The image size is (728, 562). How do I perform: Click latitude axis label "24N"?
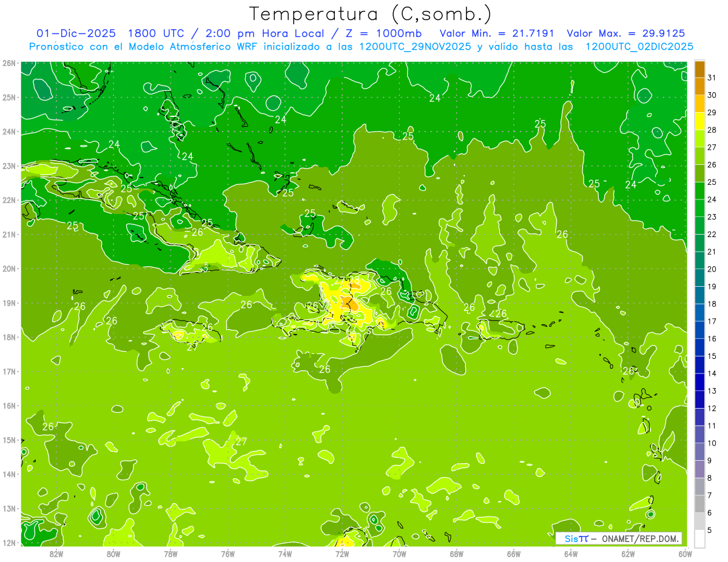(9, 132)
